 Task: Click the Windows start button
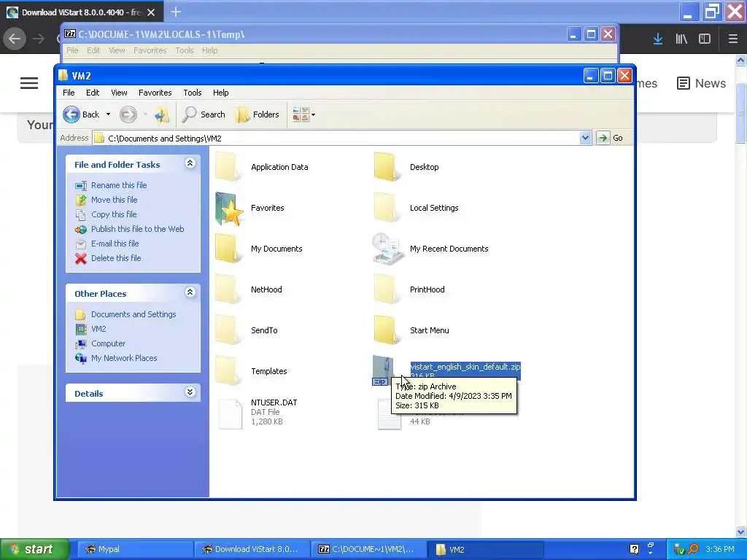click(34, 549)
